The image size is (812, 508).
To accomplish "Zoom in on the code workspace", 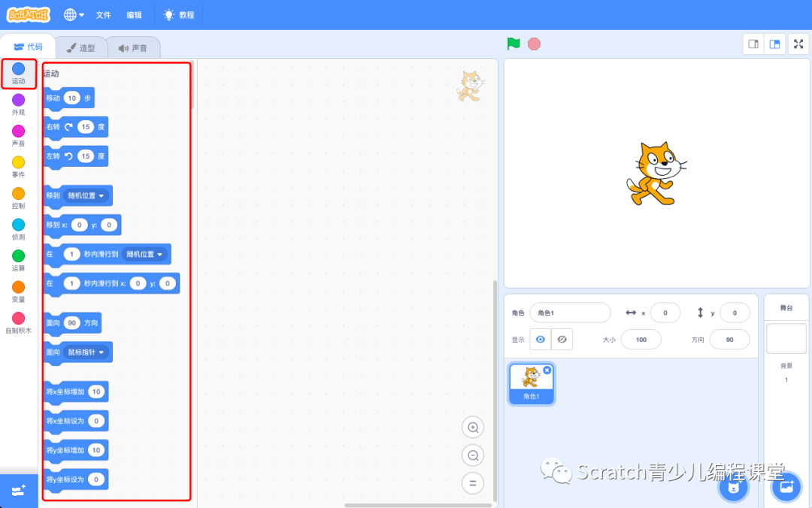I will [473, 428].
